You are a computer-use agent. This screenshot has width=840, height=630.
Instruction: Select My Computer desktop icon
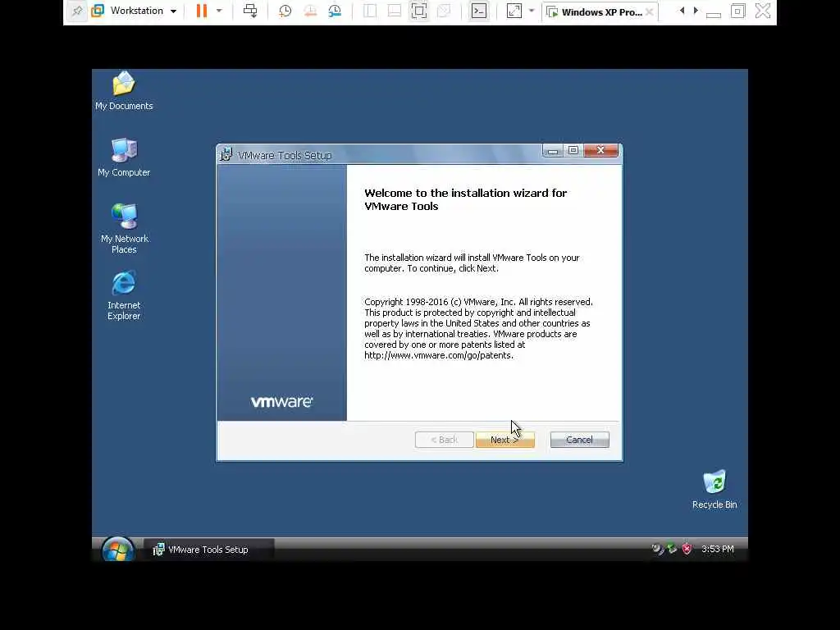(x=124, y=157)
